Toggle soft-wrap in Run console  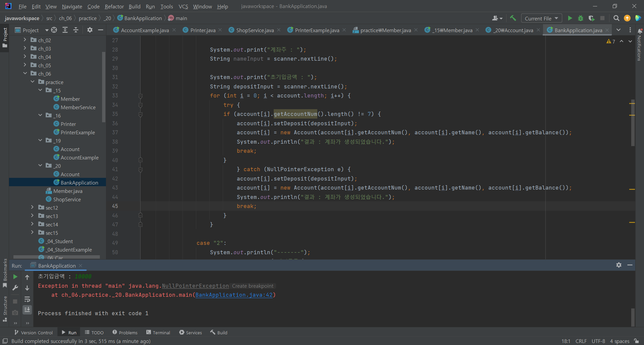(x=27, y=299)
